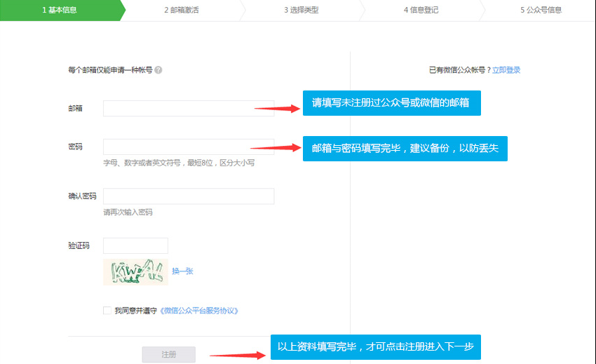Image resolution: width=596 pixels, height=364 pixels.
Task: Focus the 邮箱 input field
Action: [179, 108]
